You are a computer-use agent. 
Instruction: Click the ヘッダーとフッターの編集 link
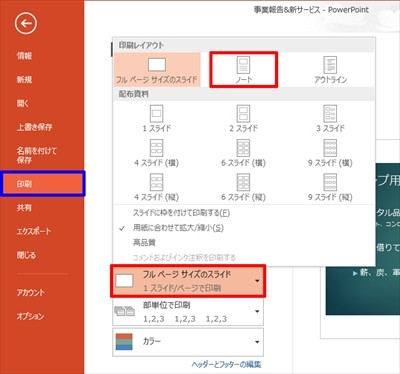[x=226, y=364]
